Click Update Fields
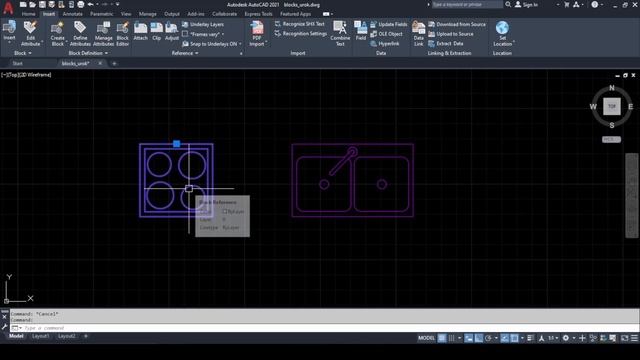 pyautogui.click(x=389, y=24)
